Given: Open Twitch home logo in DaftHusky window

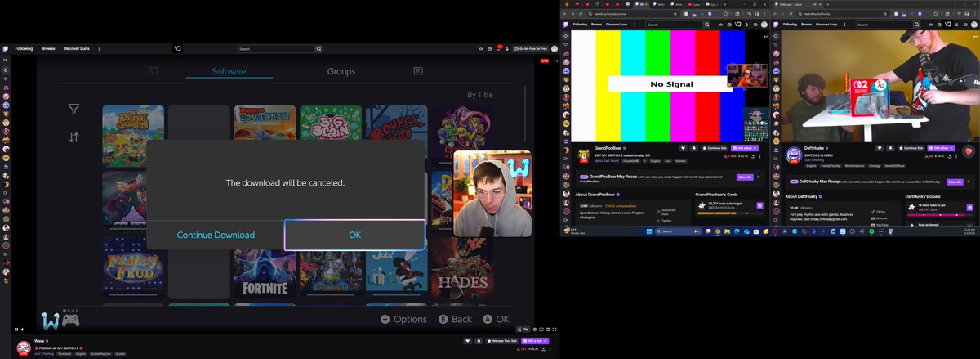Looking at the screenshot, I should point(777,25).
